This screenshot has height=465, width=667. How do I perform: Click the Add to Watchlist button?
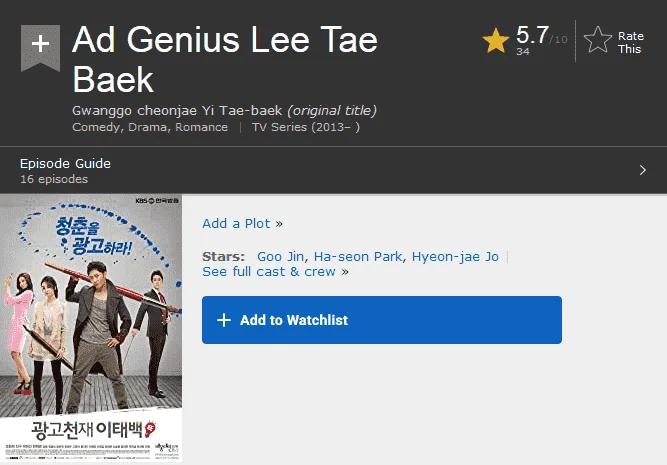pyautogui.click(x=382, y=320)
